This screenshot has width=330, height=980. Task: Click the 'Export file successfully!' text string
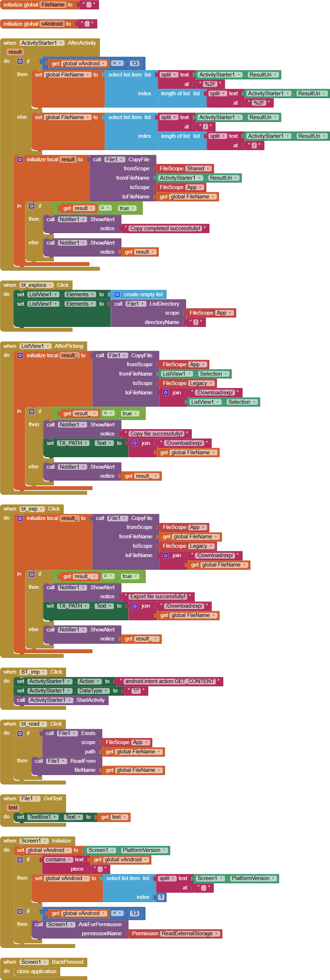tap(157, 596)
